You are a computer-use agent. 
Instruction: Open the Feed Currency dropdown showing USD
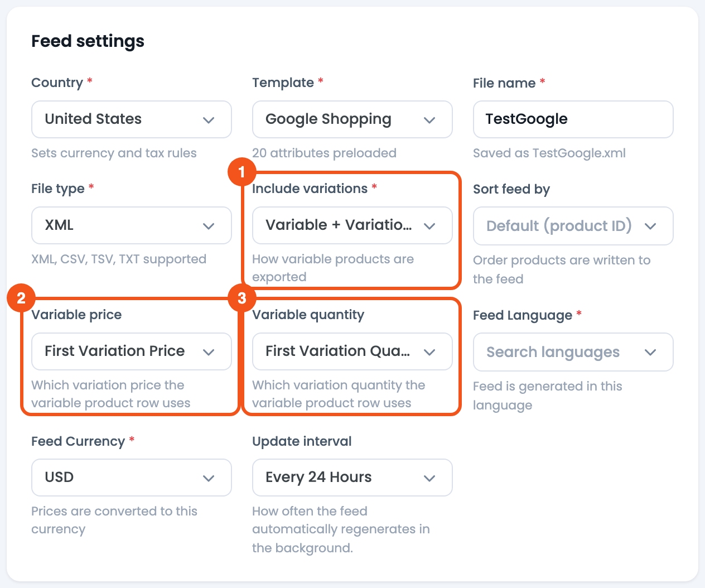click(132, 478)
